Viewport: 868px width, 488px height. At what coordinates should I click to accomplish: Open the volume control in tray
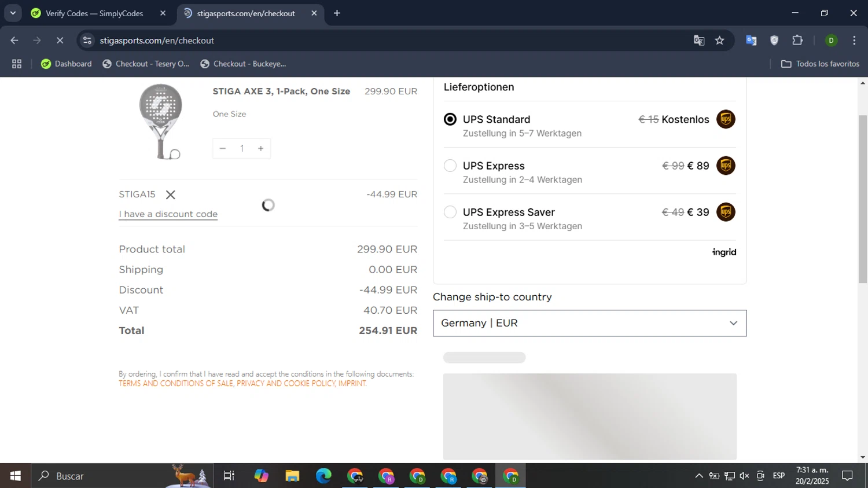click(745, 476)
